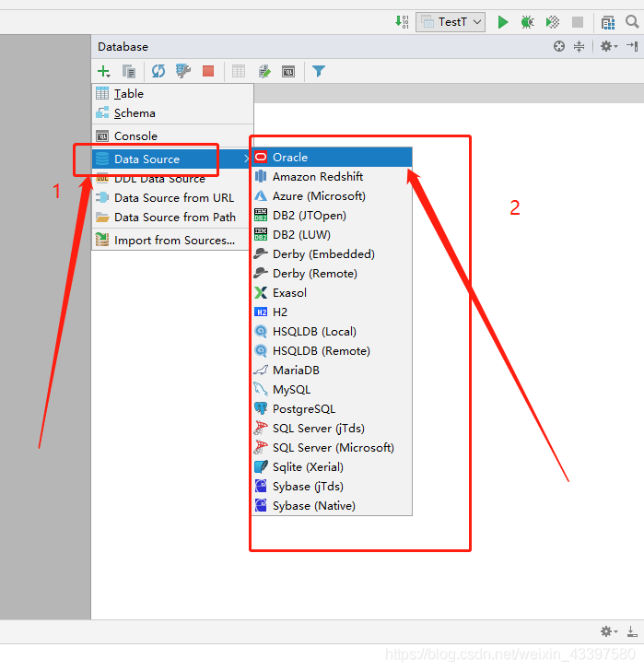Click Scroll from Source target icon
The width and height of the screenshot is (644, 671).
coord(559,46)
